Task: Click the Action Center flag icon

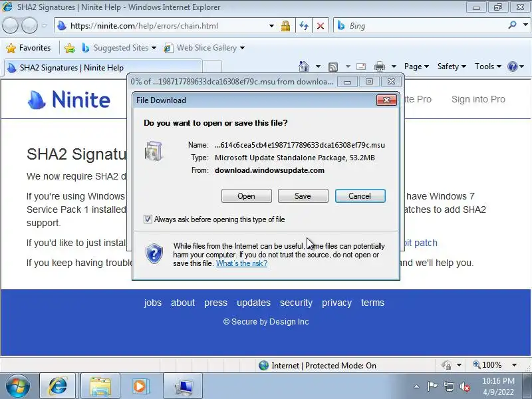Action: click(x=432, y=386)
